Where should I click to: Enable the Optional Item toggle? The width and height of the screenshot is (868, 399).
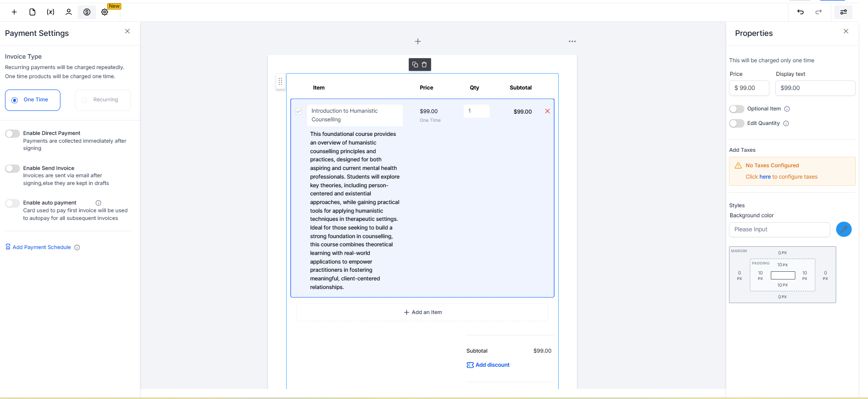pos(736,109)
